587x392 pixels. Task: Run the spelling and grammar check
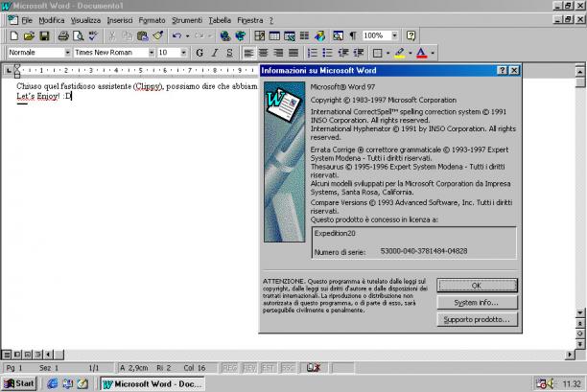93,35
